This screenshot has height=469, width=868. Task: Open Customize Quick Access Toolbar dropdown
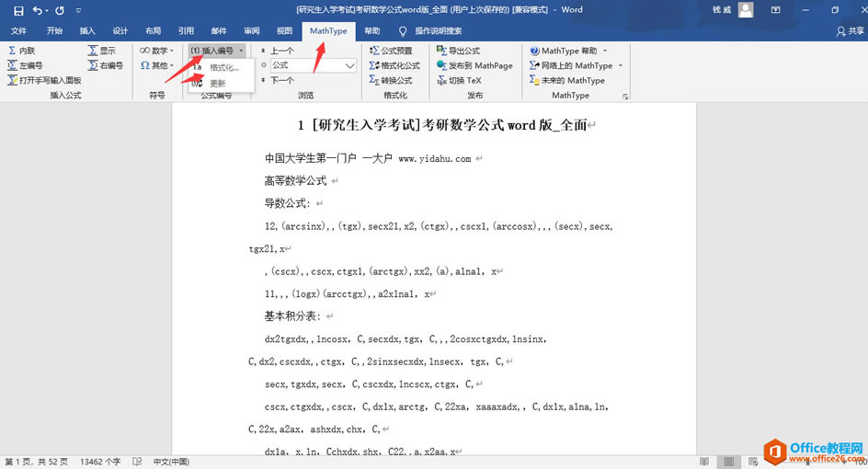pyautogui.click(x=78, y=10)
